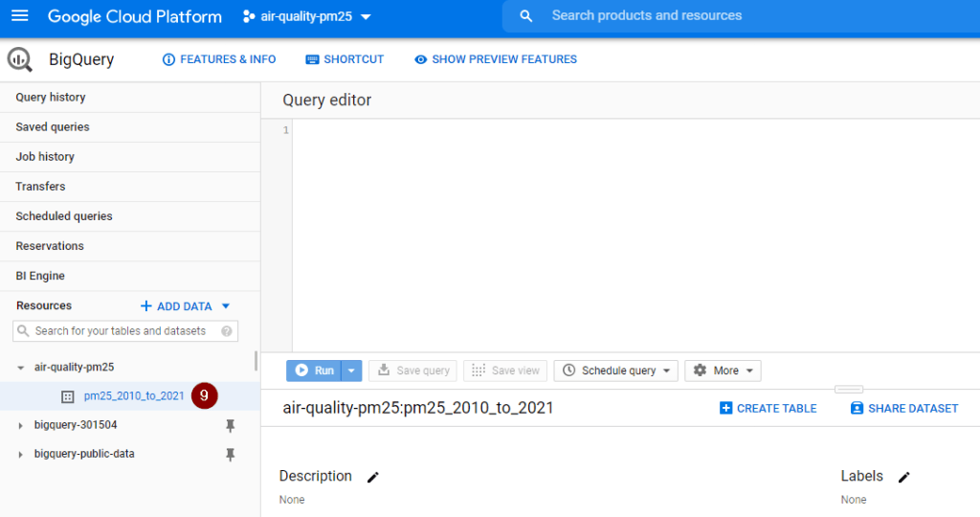Click the SHARE DATASET button
The width and height of the screenshot is (980, 517).
click(903, 408)
